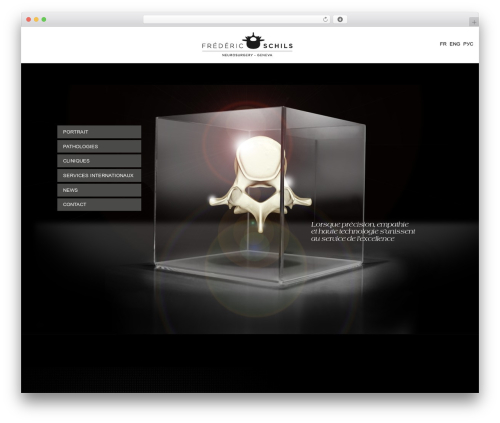This screenshot has width=500, height=423.
Task: Open the Portrait menu item
Action: 99,132
